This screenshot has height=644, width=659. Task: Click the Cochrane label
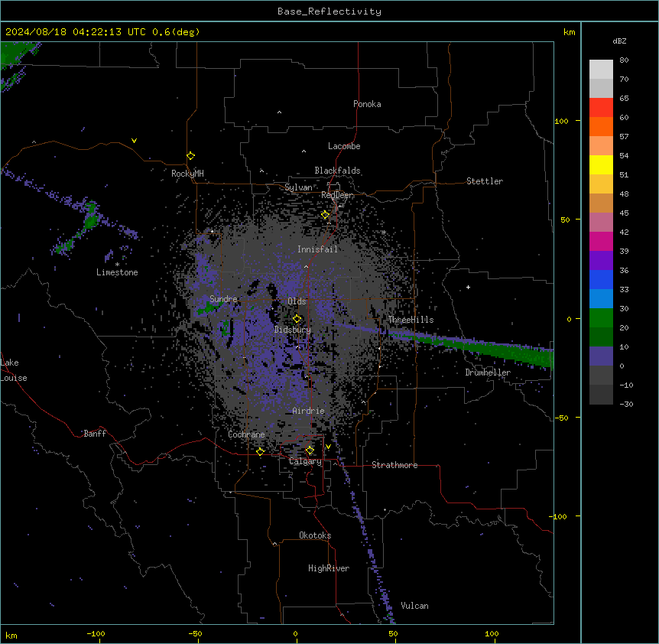[x=246, y=434]
